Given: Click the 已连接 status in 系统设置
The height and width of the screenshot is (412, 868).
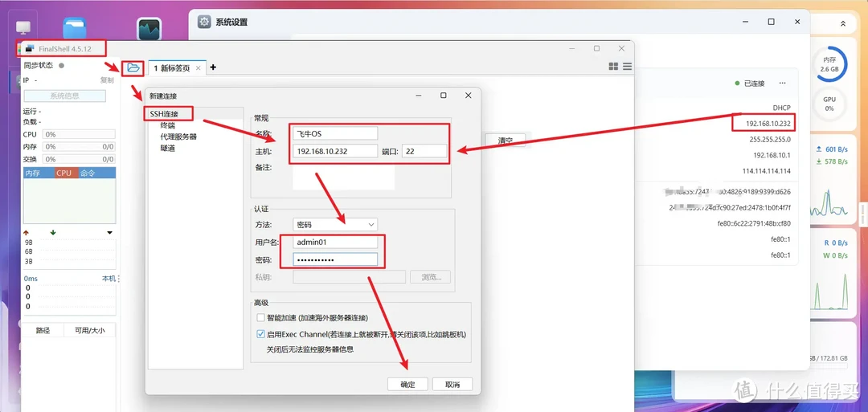Looking at the screenshot, I should [750, 83].
